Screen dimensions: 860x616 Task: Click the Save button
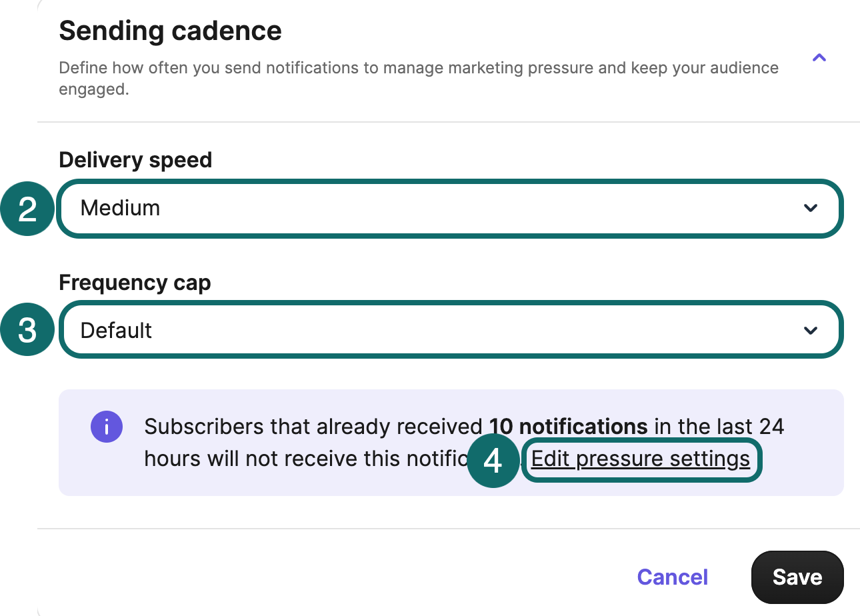click(797, 577)
